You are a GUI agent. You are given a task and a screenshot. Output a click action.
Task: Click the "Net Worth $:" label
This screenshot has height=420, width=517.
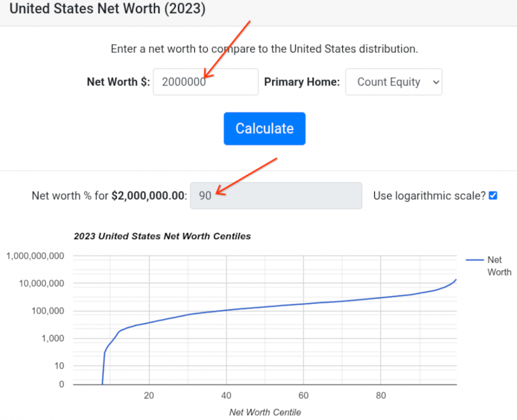118,82
